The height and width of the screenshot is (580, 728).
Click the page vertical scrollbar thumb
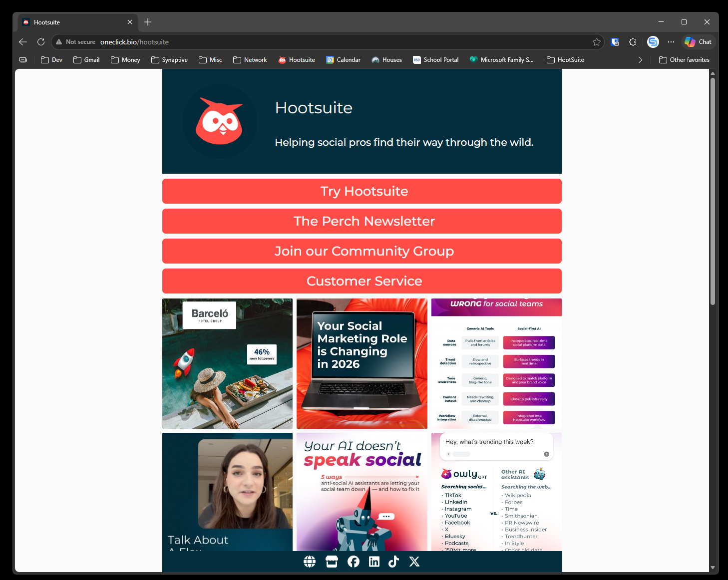713,191
